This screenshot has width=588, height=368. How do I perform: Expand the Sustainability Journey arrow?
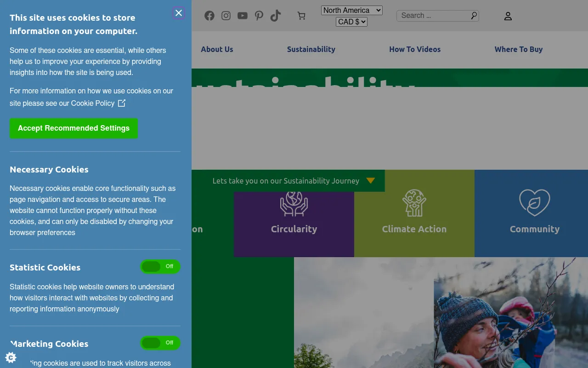pos(371,181)
